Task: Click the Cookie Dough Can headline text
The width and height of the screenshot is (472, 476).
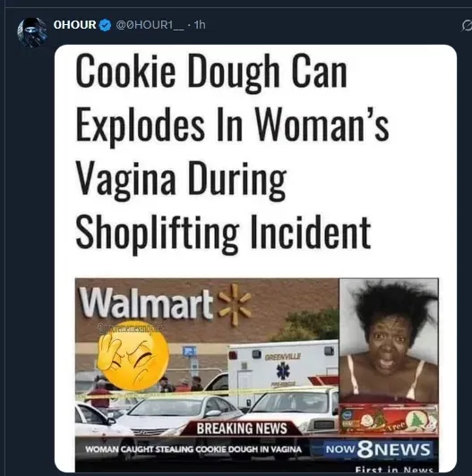Action: (211, 72)
